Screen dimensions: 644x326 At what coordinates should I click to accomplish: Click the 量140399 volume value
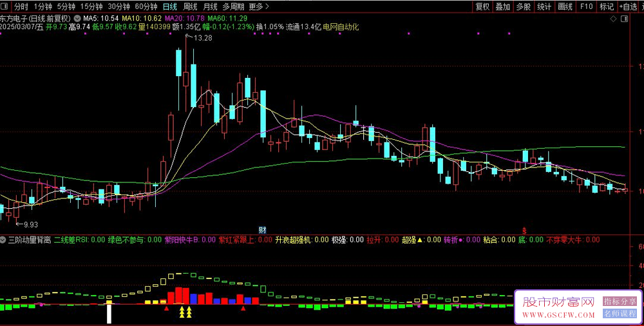point(154,27)
